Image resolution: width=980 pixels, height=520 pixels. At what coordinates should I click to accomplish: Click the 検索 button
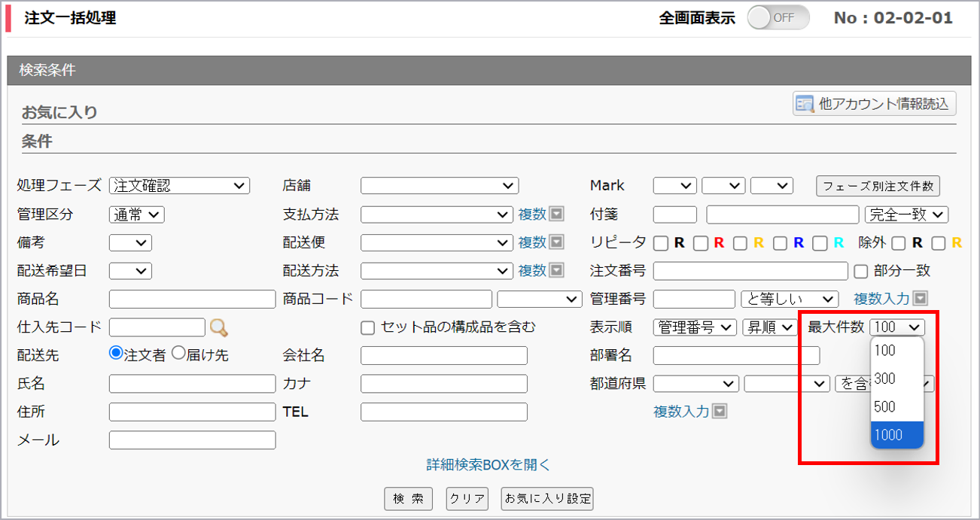point(409,498)
